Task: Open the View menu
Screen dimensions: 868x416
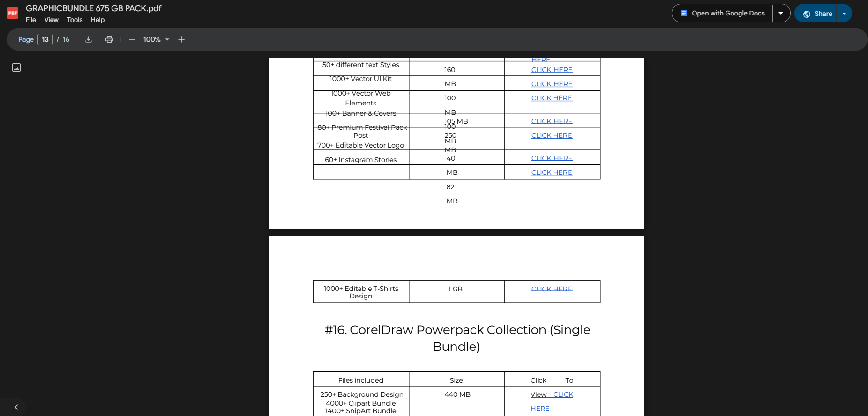Action: point(52,20)
